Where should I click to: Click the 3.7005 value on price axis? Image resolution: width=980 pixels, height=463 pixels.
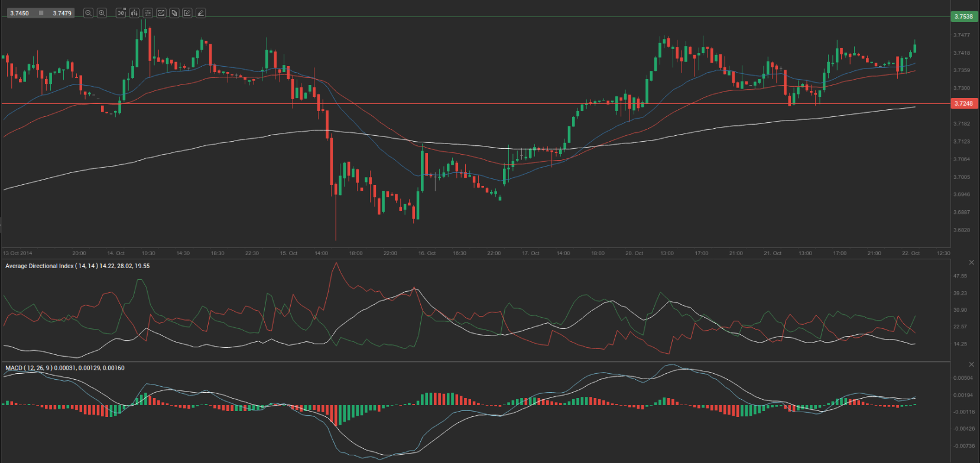tap(961, 177)
